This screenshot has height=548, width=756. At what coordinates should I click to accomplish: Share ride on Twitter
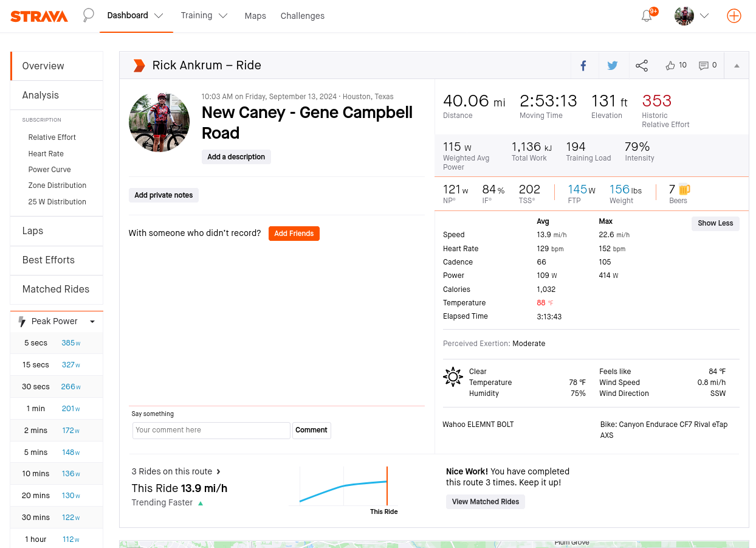(x=613, y=66)
